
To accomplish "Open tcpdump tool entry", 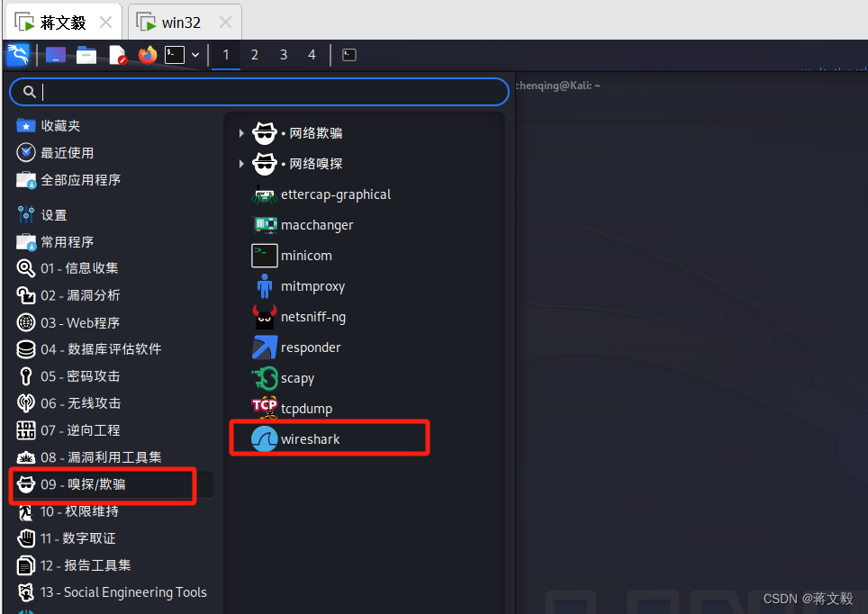I will [x=293, y=409].
